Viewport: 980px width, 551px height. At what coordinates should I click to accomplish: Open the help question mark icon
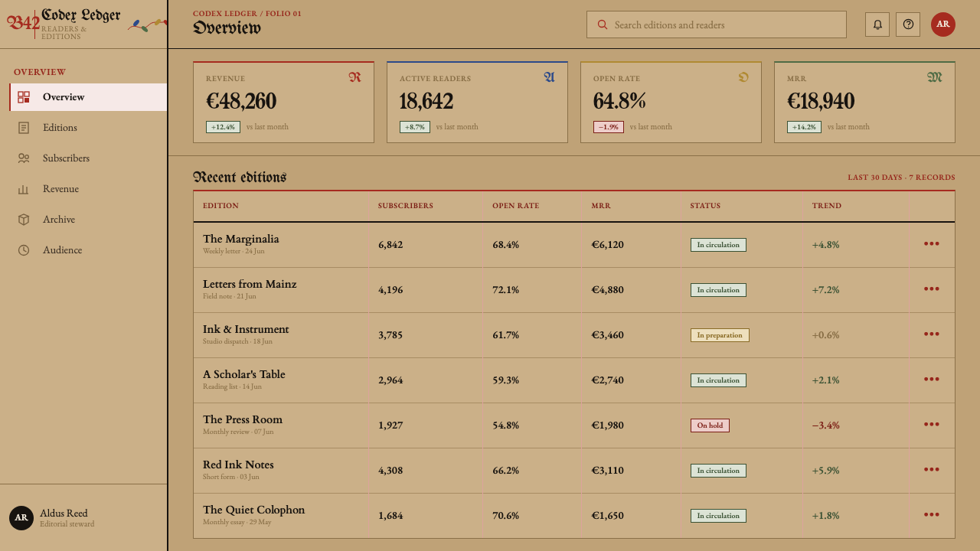(x=908, y=24)
